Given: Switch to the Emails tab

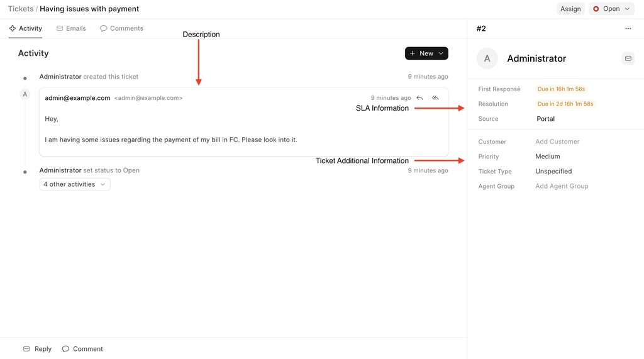Looking at the screenshot, I should [71, 28].
